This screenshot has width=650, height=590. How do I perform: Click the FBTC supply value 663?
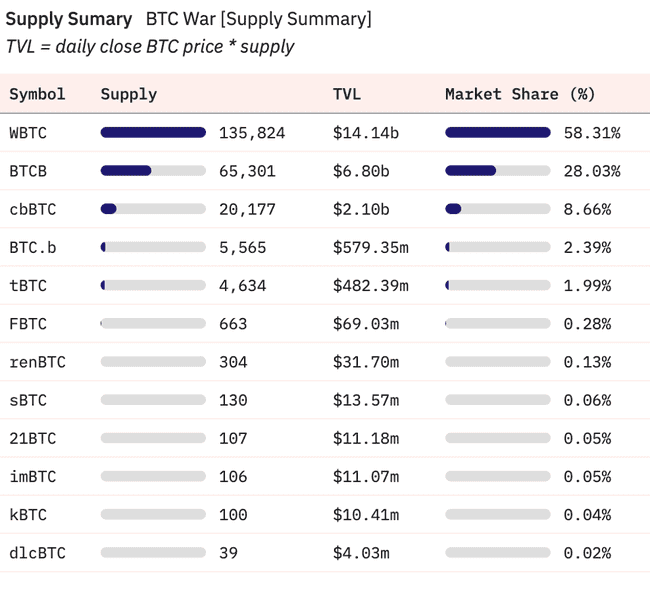233,324
